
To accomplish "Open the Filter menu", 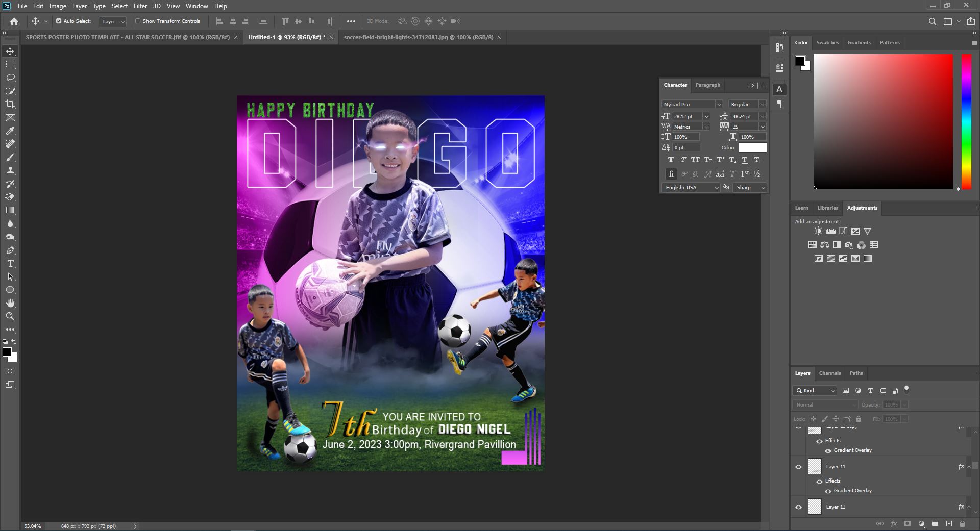I will click(140, 6).
